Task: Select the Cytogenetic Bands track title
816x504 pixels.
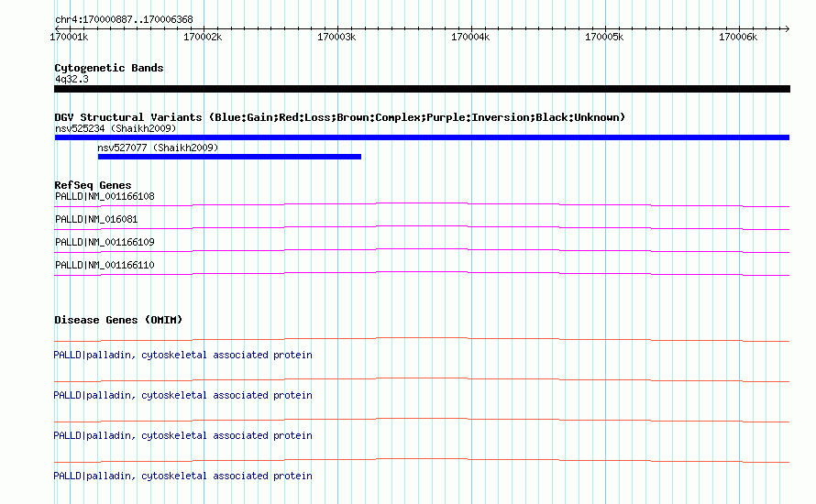Action: (x=109, y=68)
